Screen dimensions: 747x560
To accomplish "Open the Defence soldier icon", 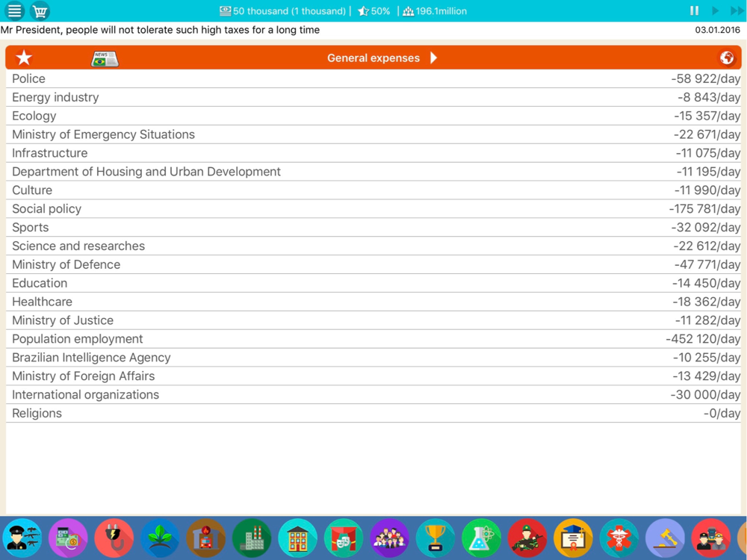I will [527, 538].
